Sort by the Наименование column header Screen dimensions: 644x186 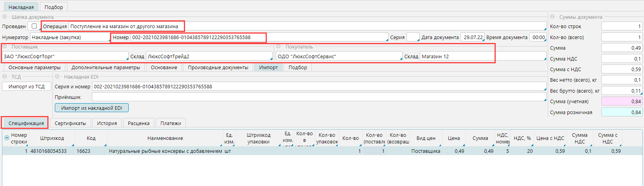pos(165,138)
